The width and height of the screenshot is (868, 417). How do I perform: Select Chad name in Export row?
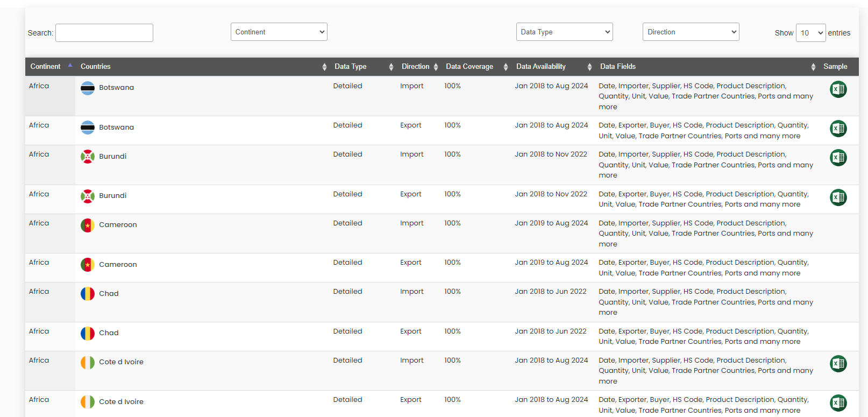(109, 333)
